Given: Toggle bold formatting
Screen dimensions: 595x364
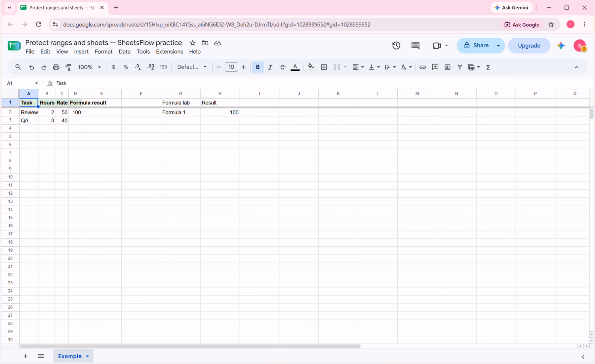Looking at the screenshot, I should [x=258, y=67].
